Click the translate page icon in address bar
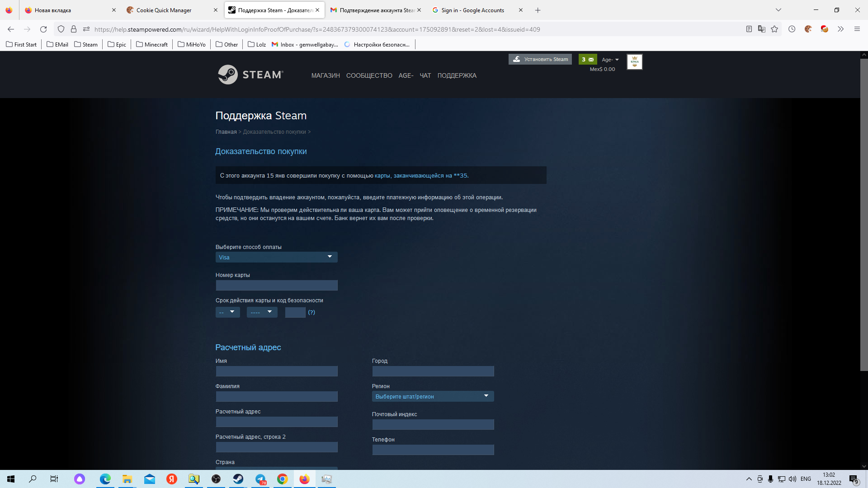The height and width of the screenshot is (488, 868). click(762, 29)
